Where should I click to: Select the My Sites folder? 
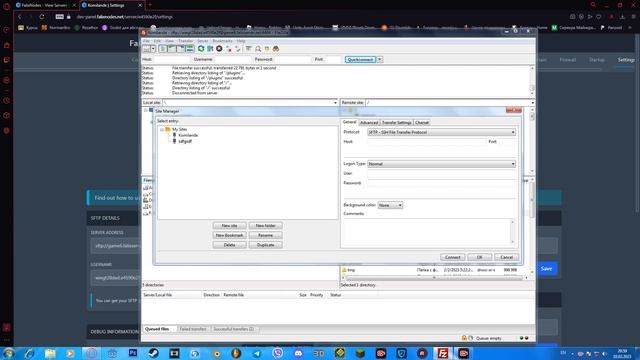click(x=179, y=129)
